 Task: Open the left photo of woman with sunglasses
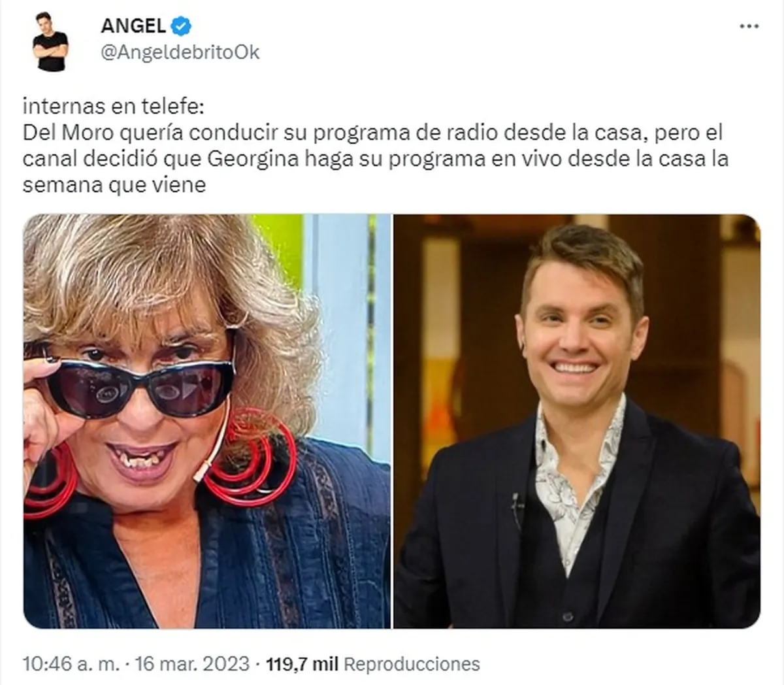(207, 422)
